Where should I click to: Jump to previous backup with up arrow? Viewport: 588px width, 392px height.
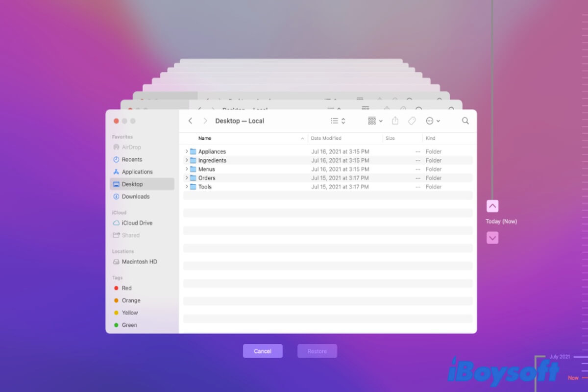pos(492,206)
